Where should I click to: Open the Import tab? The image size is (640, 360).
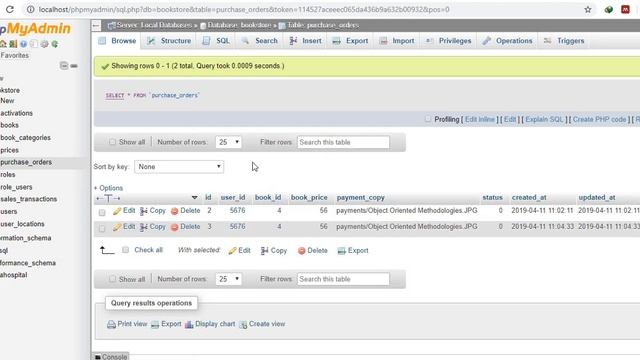click(x=397, y=41)
